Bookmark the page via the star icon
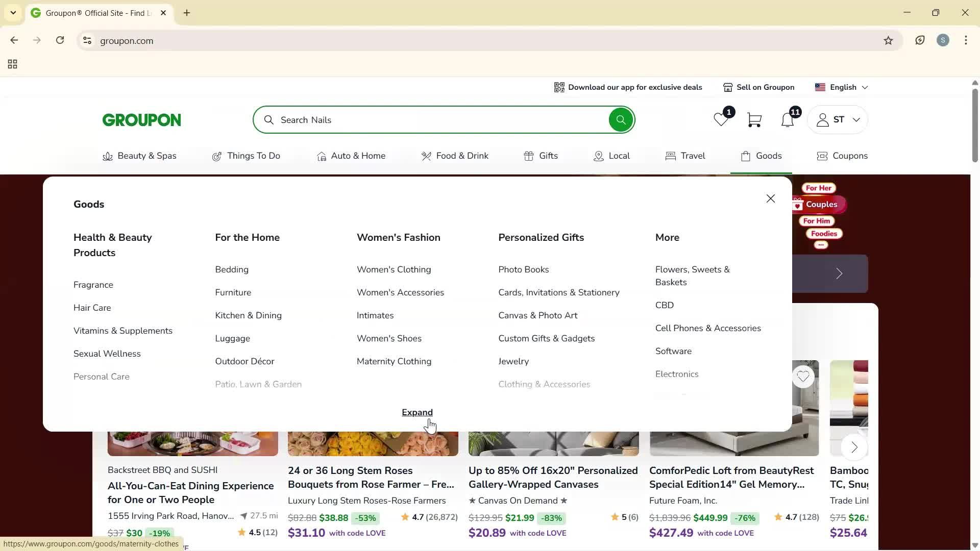Image resolution: width=980 pixels, height=551 pixels. (888, 40)
